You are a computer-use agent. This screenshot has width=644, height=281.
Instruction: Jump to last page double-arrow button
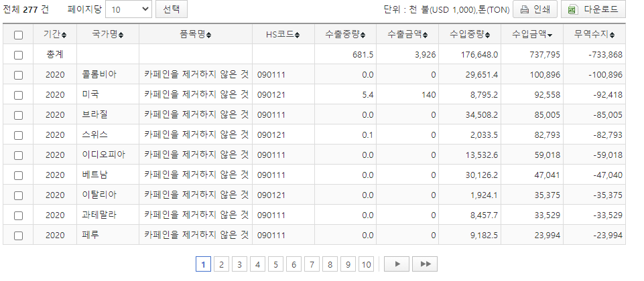425,264
